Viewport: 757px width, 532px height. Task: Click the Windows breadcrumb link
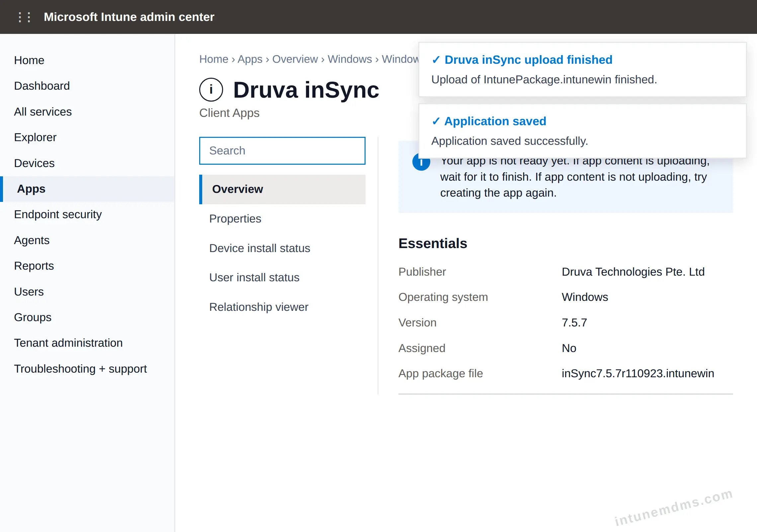pos(350,59)
